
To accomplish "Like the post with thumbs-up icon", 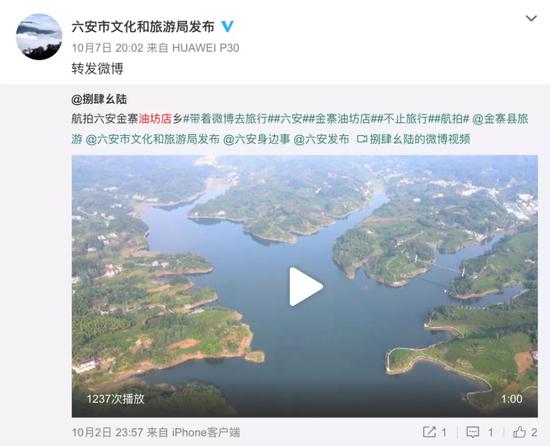I will pyautogui.click(x=519, y=432).
